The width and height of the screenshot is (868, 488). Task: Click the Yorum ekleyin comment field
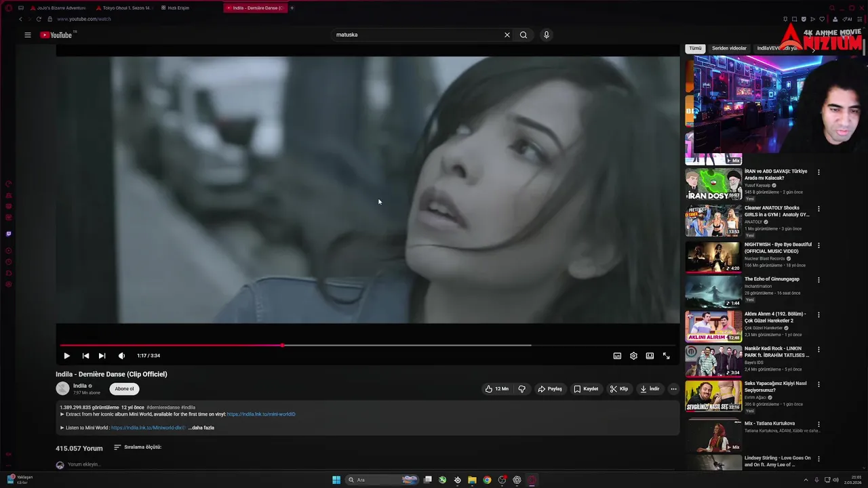(84, 464)
